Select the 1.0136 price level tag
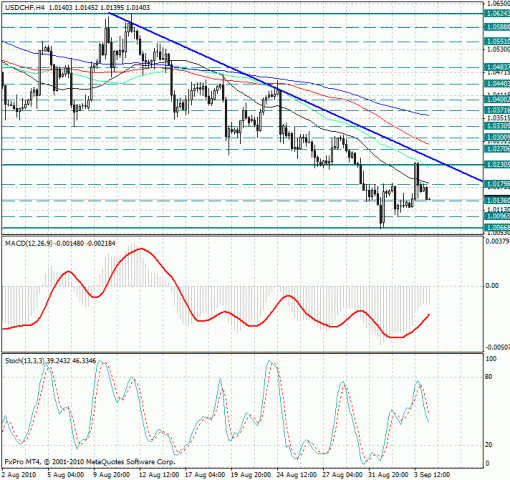Image resolution: width=510 pixels, height=480 pixels. (497, 200)
